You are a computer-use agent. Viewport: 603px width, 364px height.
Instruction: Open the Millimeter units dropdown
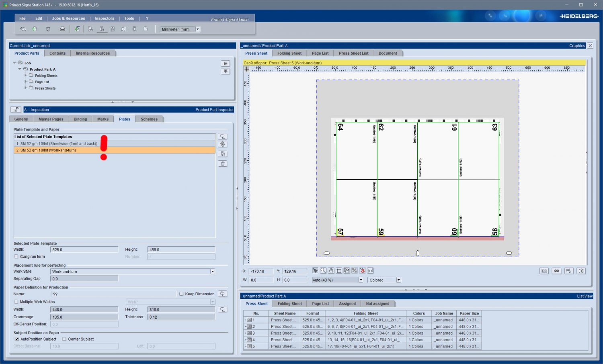click(x=197, y=29)
